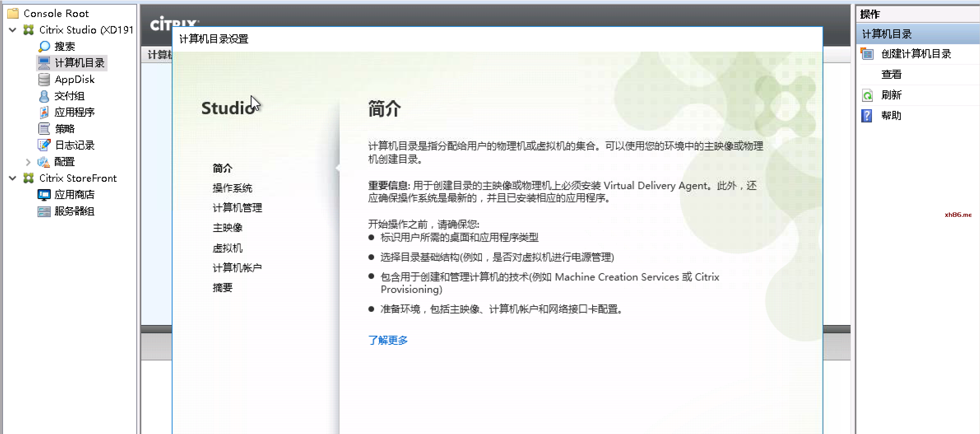This screenshot has width=980, height=434.
Task: Open the policy (策略) list icon
Action: 44,129
